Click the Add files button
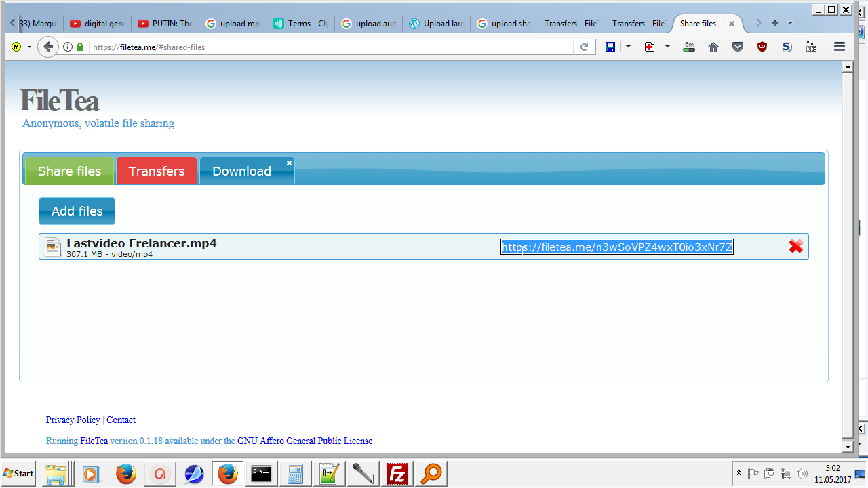 click(77, 211)
